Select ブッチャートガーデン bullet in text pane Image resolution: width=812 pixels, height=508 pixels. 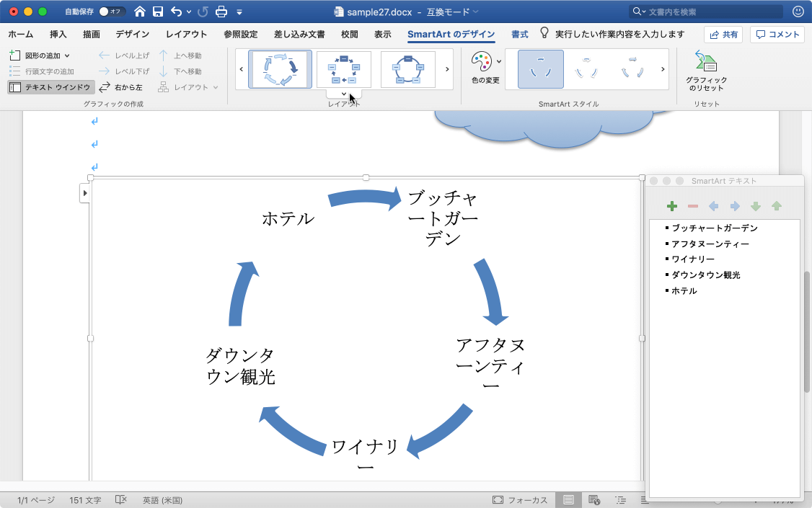(x=715, y=228)
